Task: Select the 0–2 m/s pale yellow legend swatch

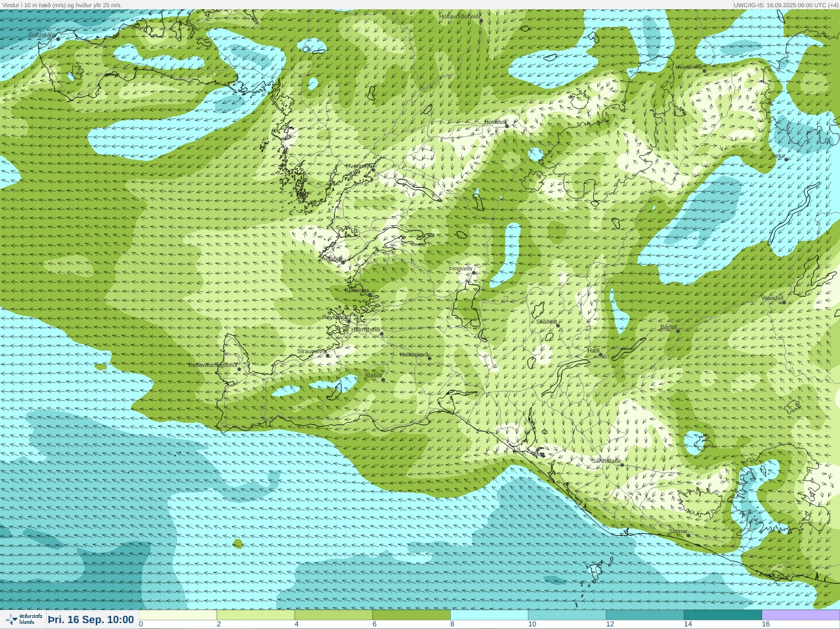Action: tap(178, 615)
